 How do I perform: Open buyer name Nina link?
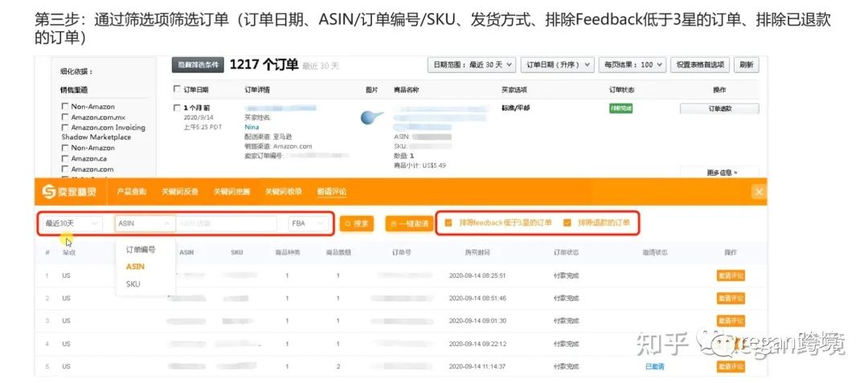tap(252, 127)
